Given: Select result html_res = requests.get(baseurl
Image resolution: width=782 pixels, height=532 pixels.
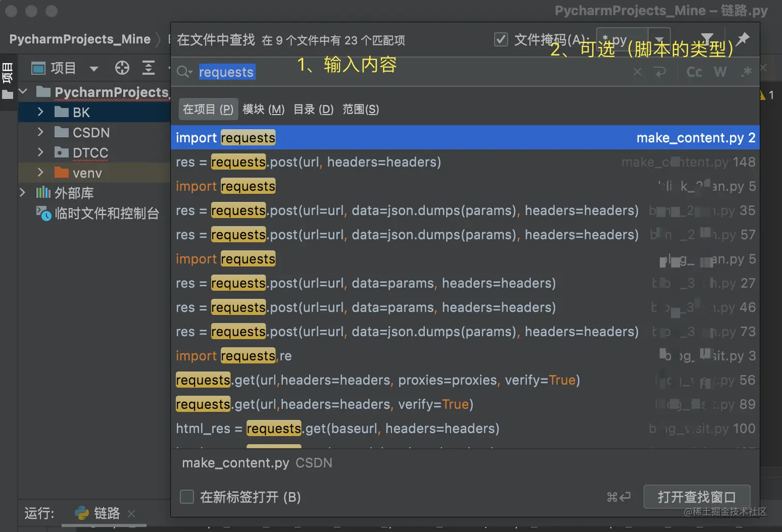Looking at the screenshot, I should tap(465, 429).
